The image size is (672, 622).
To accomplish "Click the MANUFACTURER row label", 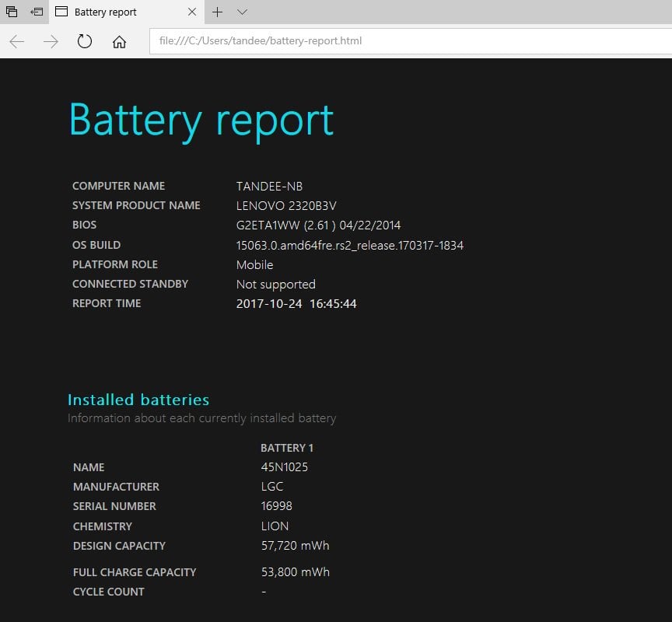I will [116, 487].
